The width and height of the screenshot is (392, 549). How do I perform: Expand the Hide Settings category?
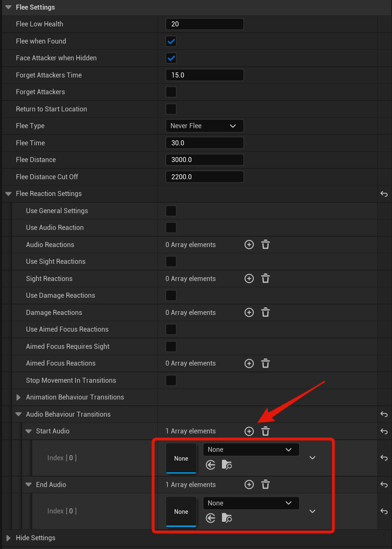pos(8,538)
